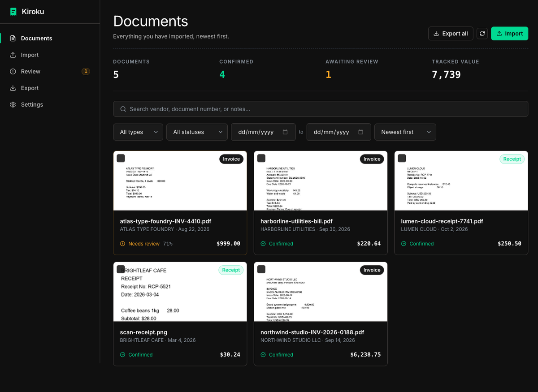This screenshot has height=392, width=538.
Task: Click the Export all button
Action: [451, 34]
